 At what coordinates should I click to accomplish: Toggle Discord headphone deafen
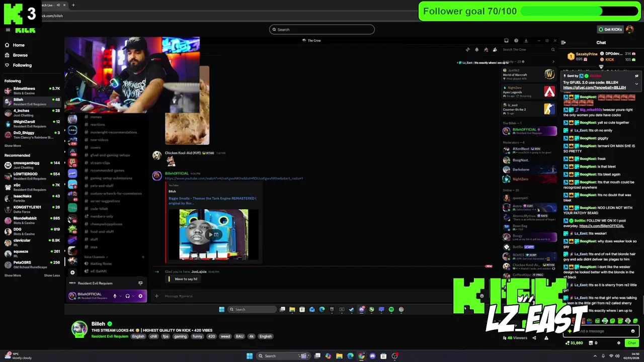coord(127,296)
